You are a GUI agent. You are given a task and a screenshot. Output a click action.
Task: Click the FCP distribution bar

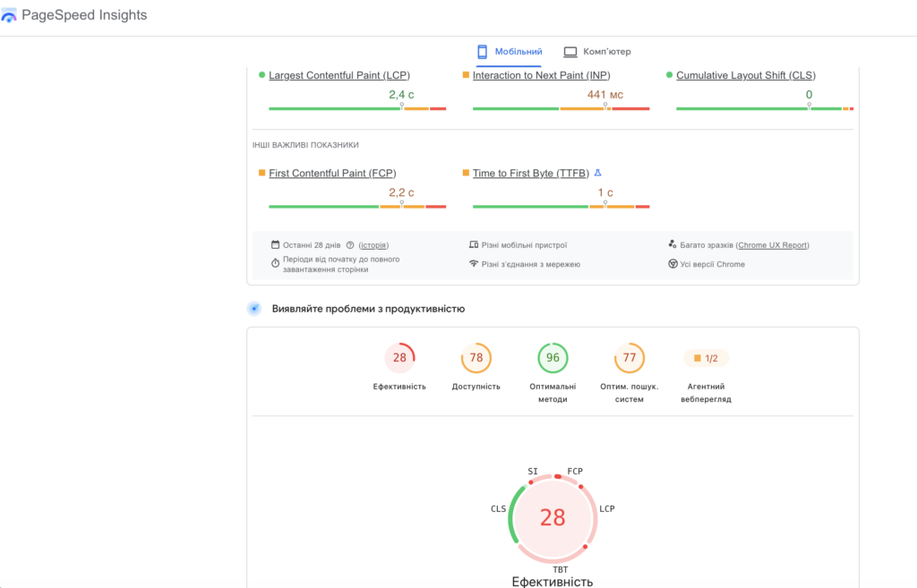click(x=357, y=207)
